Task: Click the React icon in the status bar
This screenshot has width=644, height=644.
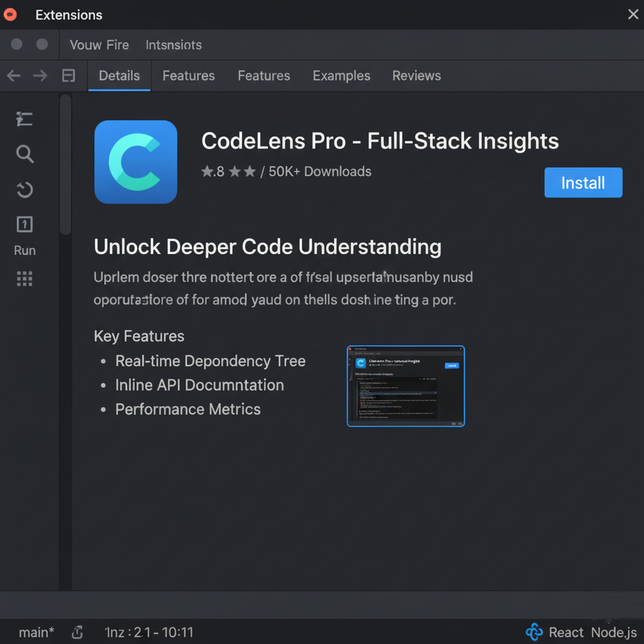Action: point(534,632)
